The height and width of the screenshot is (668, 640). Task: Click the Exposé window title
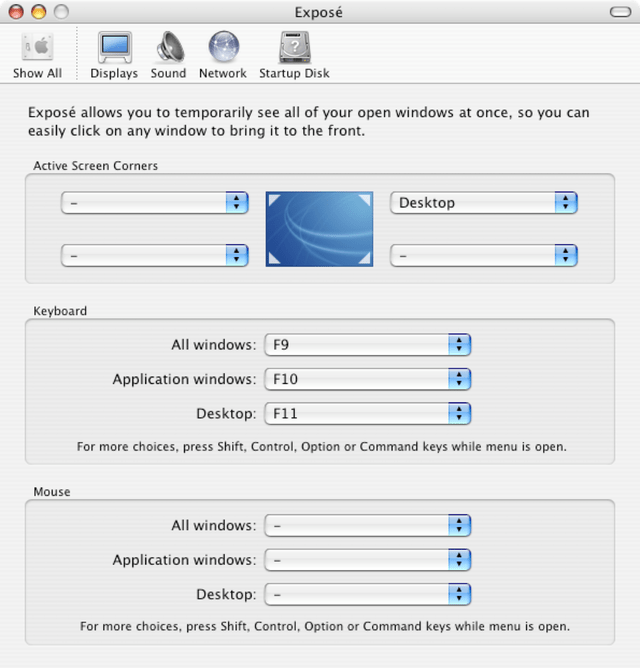pyautogui.click(x=319, y=12)
